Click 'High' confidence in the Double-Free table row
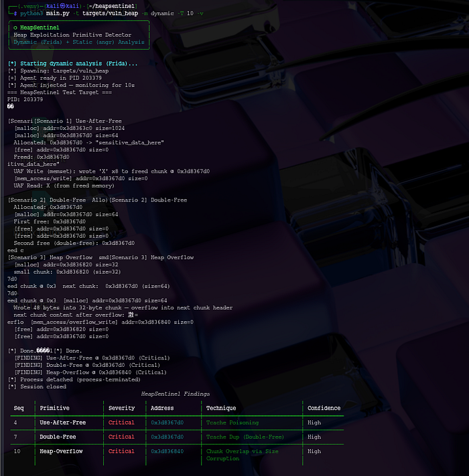Image resolution: width=469 pixels, height=476 pixels. pos(314,437)
